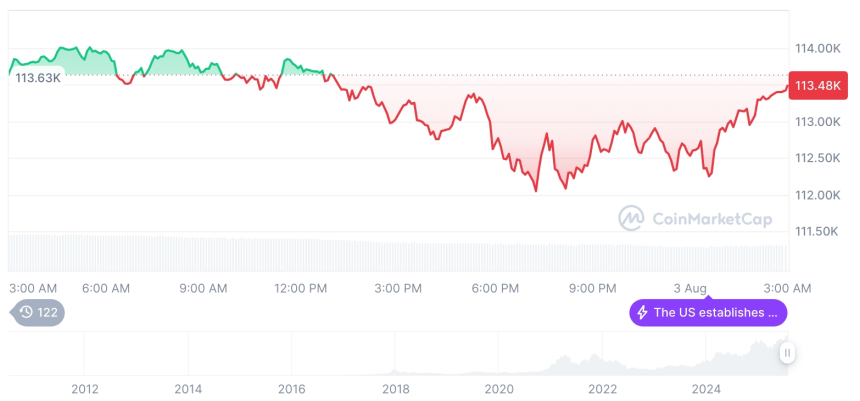Viewport: 860px width, 401px height.
Task: Go to 2020 on the overview timeline
Action: tap(499, 388)
